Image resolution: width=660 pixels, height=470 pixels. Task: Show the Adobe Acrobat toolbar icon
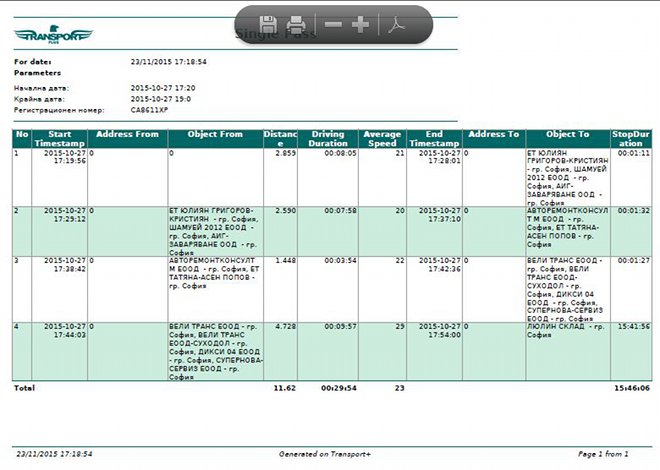(397, 23)
